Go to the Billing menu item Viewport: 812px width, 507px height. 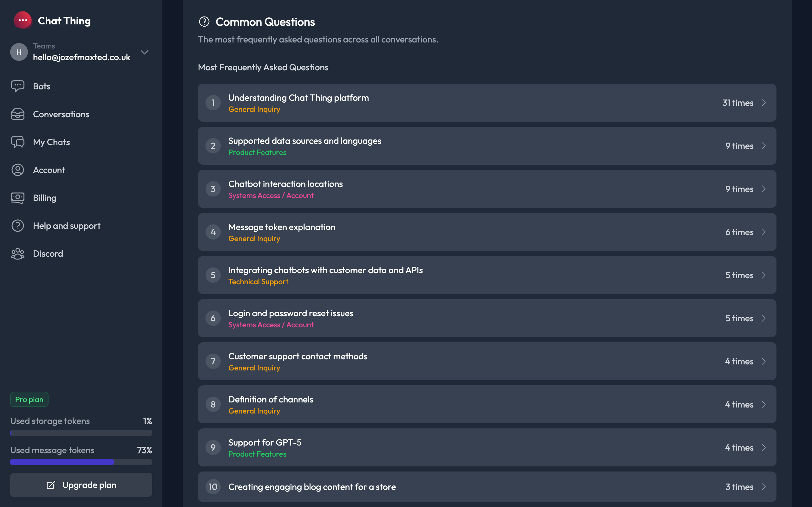pos(45,198)
